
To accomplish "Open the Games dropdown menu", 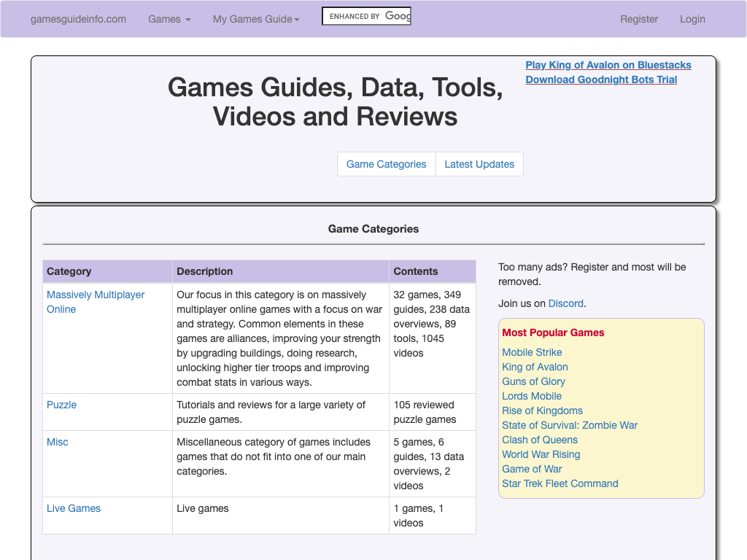I will (x=169, y=19).
